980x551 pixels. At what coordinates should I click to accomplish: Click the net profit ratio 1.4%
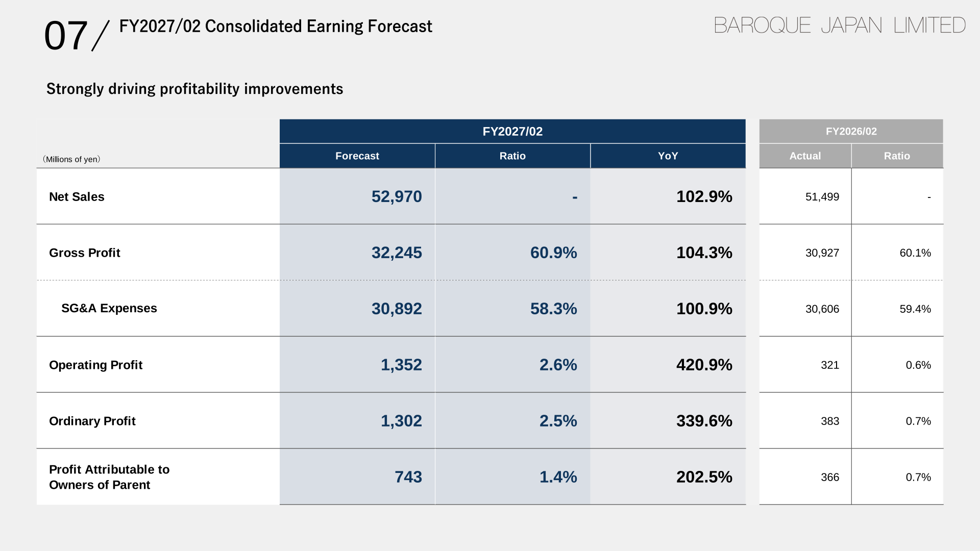point(558,477)
